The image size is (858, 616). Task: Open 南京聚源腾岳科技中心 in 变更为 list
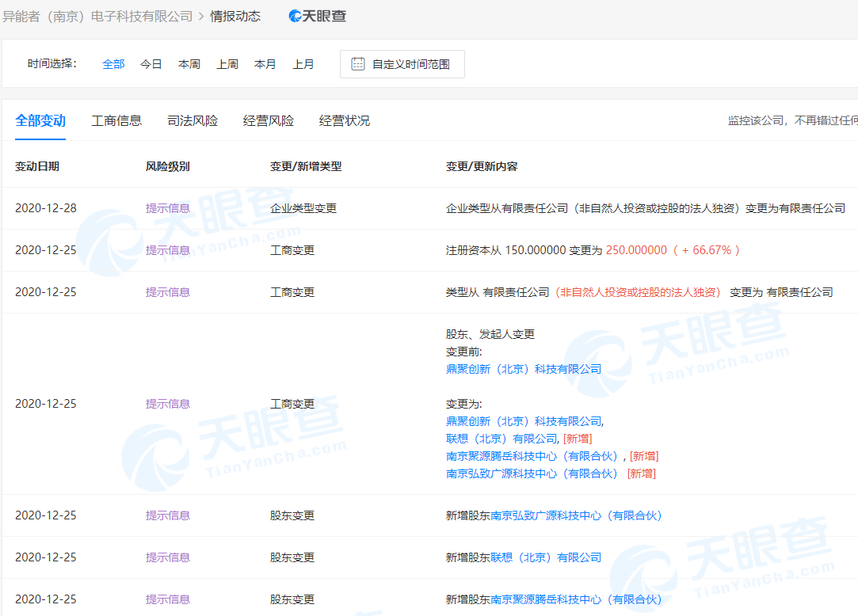pos(532,456)
